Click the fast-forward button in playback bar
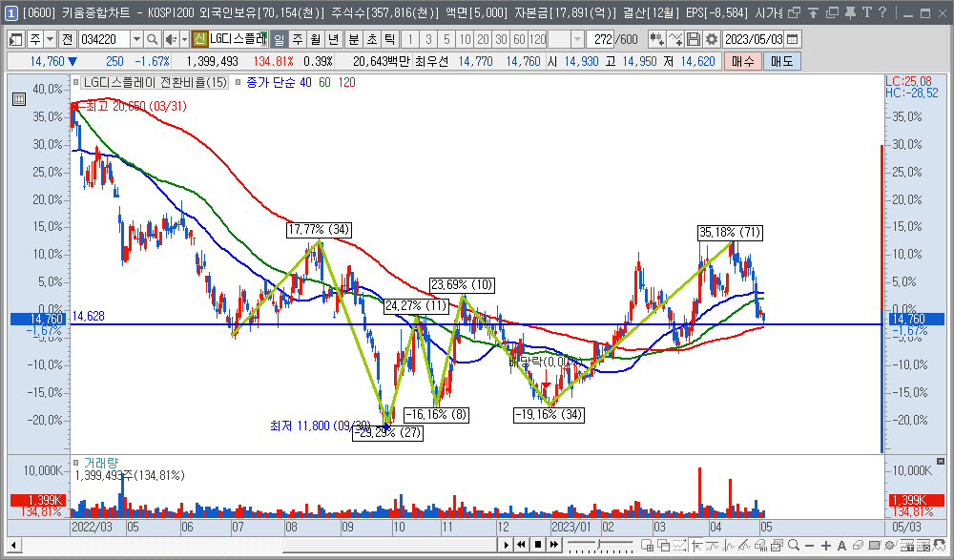This screenshot has height=560, width=954. click(553, 545)
